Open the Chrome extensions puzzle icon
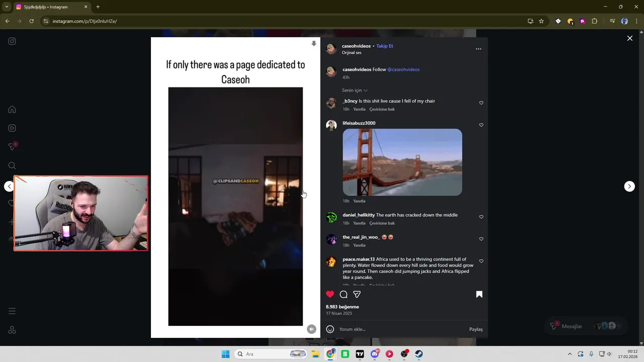This screenshot has height=362, width=644. [x=595, y=21]
